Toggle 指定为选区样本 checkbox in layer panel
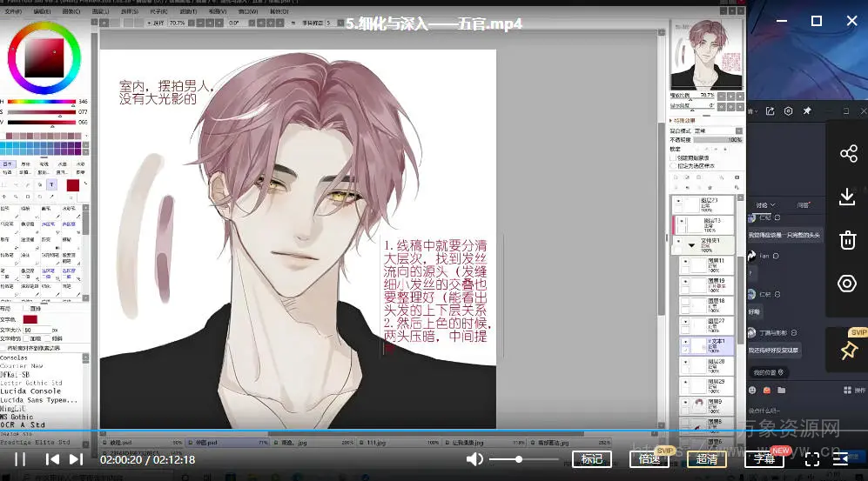This screenshot has height=481, width=868. (673, 165)
